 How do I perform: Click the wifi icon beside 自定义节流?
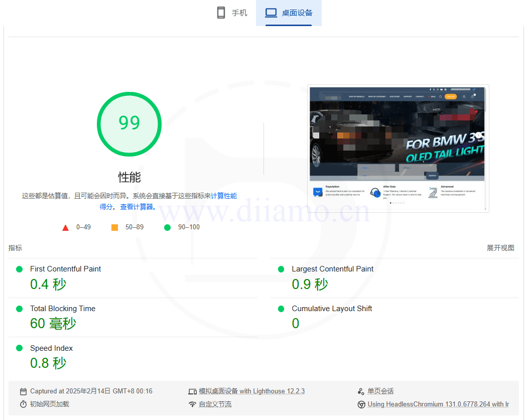coord(192,404)
